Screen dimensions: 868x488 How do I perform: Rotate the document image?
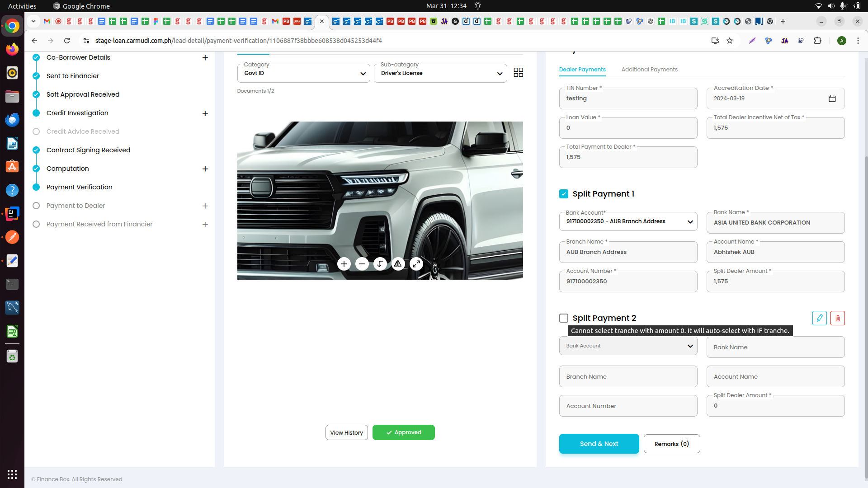pos(380,264)
